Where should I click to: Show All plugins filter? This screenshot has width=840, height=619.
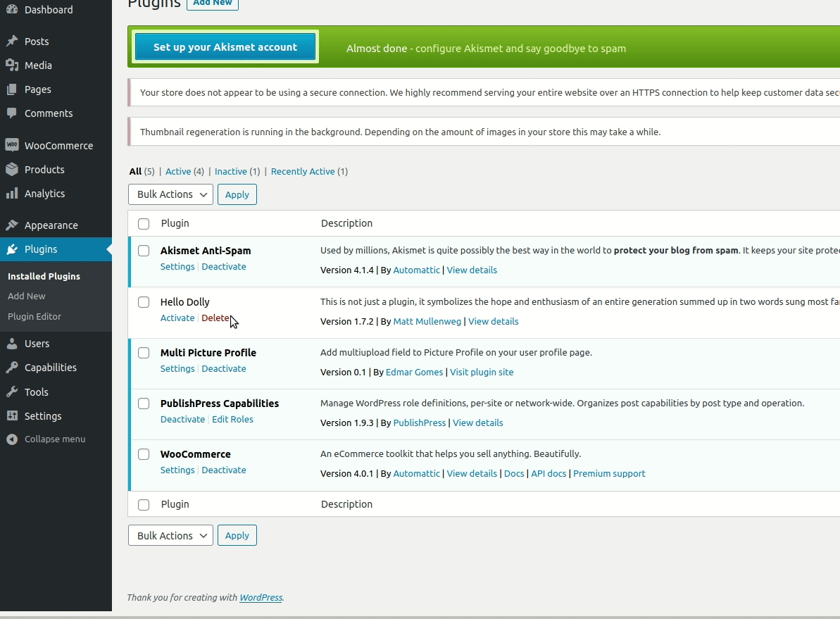click(x=135, y=172)
